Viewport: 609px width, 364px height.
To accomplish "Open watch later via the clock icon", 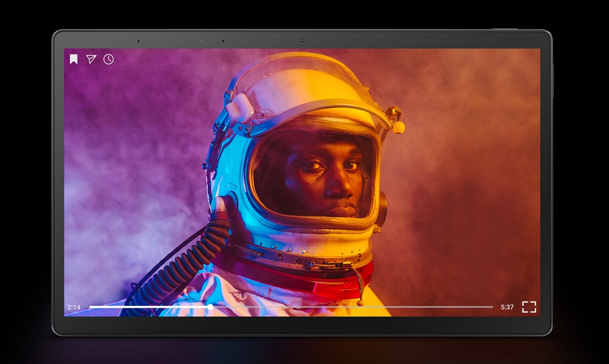I will 109,59.
